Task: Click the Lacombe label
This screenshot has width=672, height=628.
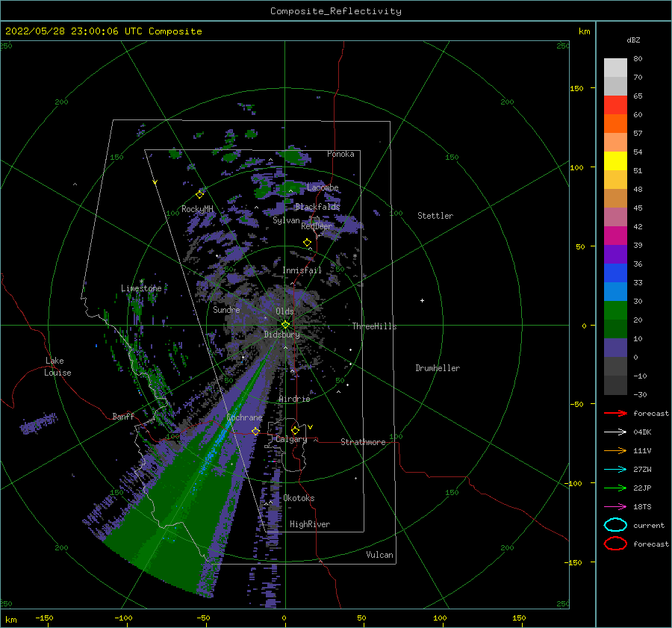Action: point(323,187)
